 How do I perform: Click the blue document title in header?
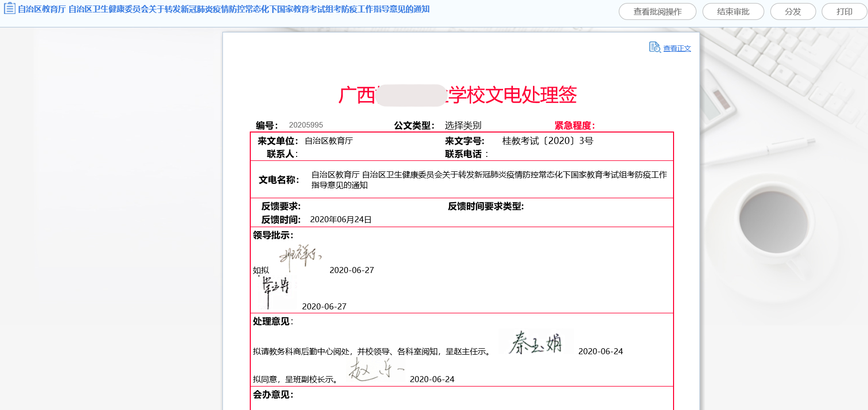223,9
